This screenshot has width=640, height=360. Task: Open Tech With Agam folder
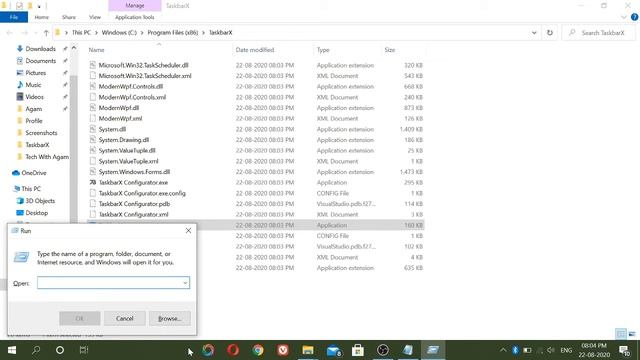[x=47, y=157]
